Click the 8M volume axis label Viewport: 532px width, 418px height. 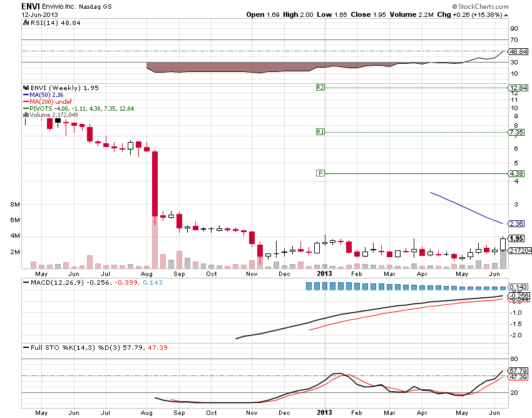[x=15, y=204]
